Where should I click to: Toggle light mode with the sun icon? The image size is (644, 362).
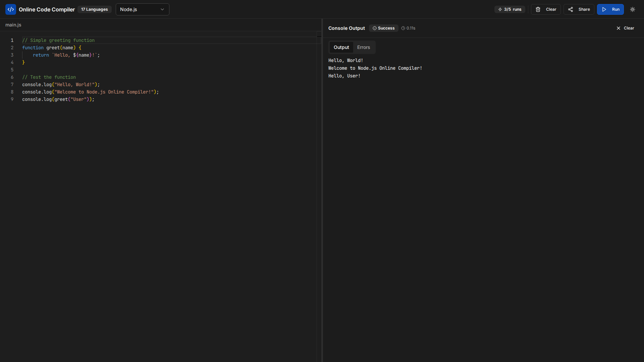[633, 9]
